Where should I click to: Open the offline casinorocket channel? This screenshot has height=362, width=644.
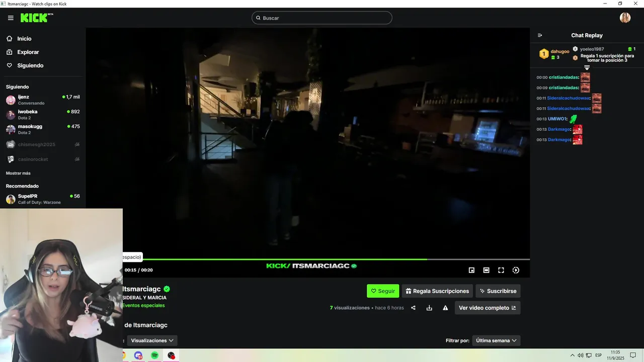click(43, 159)
